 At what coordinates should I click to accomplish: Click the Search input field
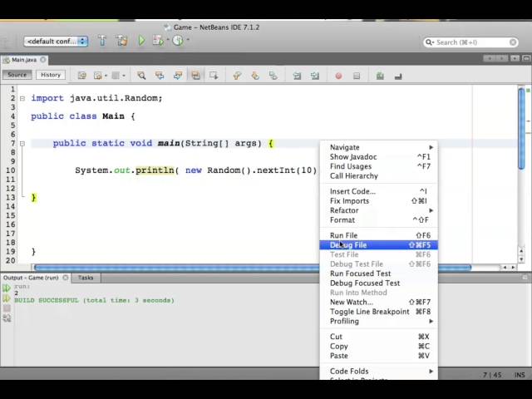point(471,42)
